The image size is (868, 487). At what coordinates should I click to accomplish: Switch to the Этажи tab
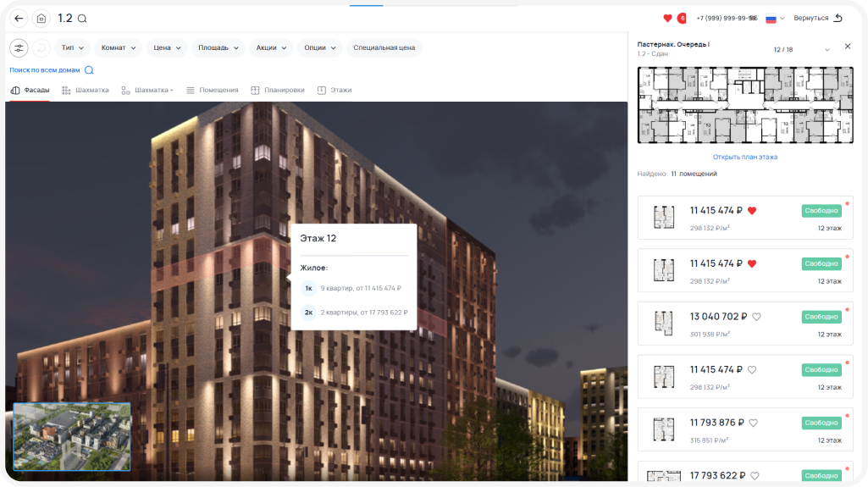(x=334, y=91)
